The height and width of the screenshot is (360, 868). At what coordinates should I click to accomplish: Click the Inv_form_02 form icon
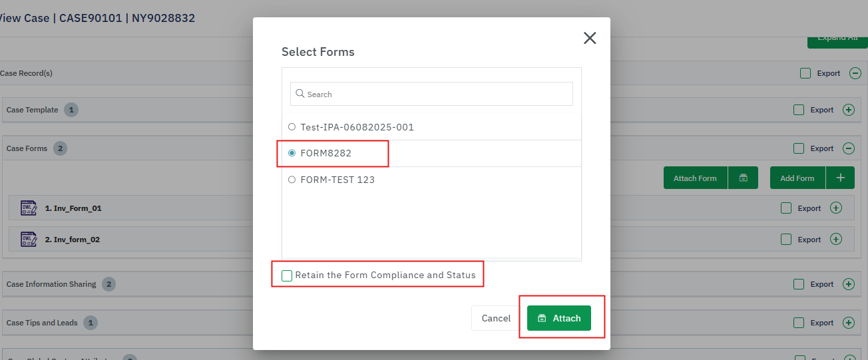[x=29, y=240]
